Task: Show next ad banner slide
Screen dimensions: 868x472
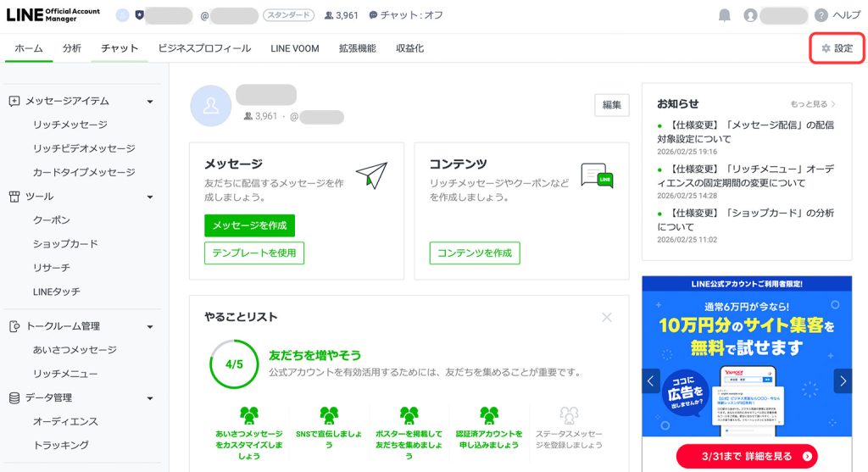Action: coord(842,381)
